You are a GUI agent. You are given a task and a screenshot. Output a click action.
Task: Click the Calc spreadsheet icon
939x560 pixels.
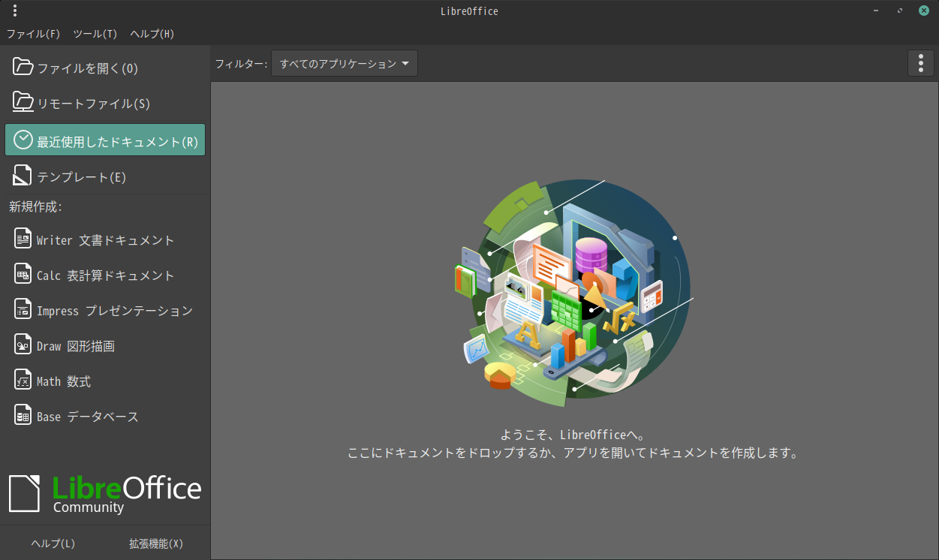click(23, 275)
